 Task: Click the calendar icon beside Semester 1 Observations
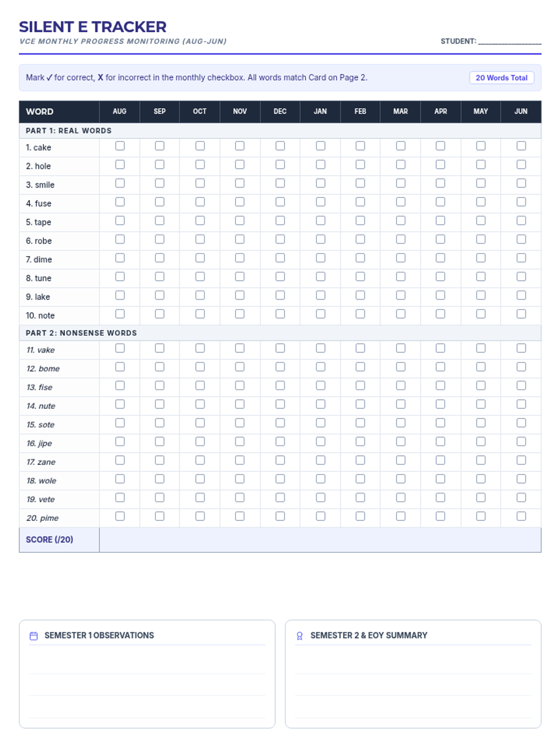34,635
